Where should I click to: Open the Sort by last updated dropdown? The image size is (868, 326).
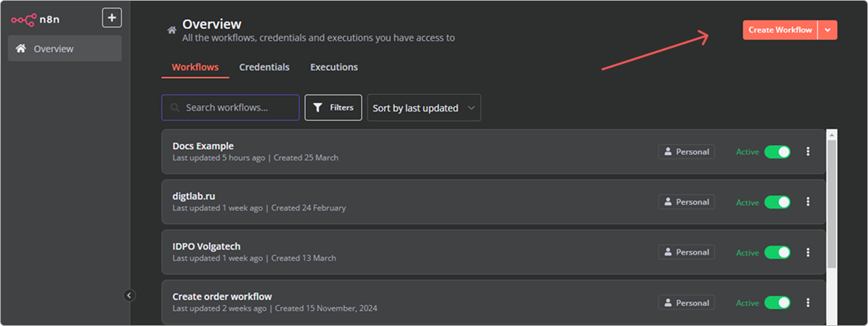pos(424,107)
